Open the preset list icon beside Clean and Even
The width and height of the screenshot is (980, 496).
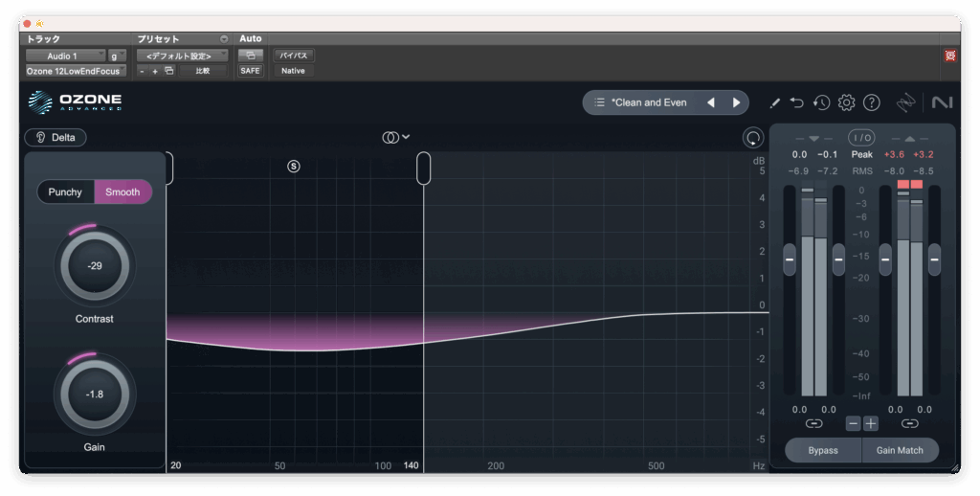click(599, 102)
